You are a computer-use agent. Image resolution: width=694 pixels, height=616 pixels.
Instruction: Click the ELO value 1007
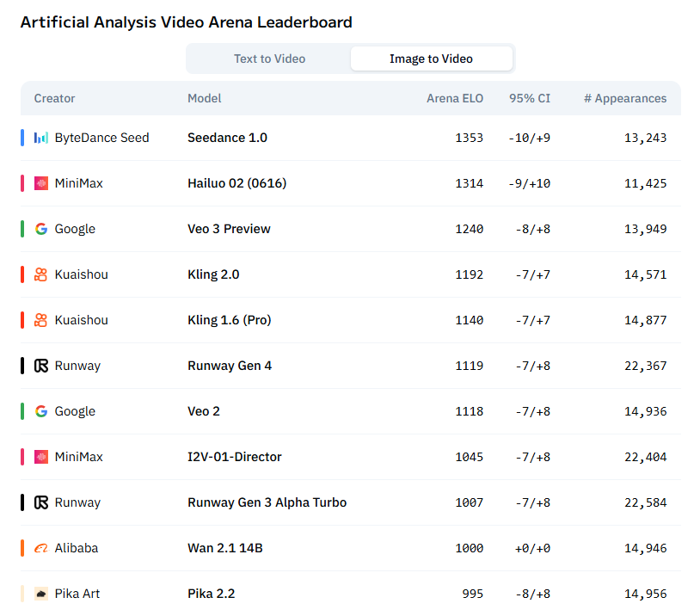click(470, 502)
